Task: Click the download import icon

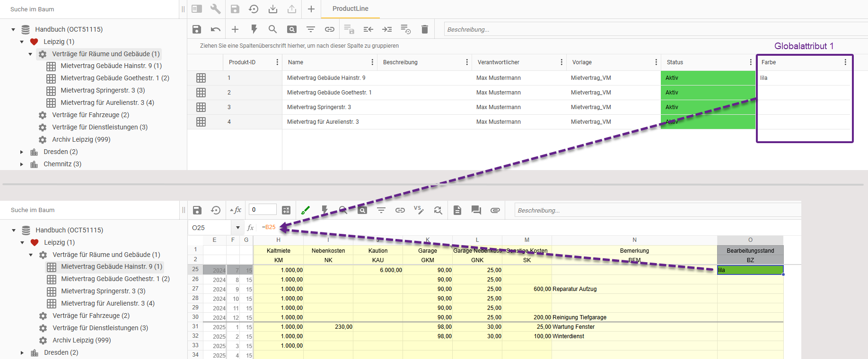Action: point(273,9)
